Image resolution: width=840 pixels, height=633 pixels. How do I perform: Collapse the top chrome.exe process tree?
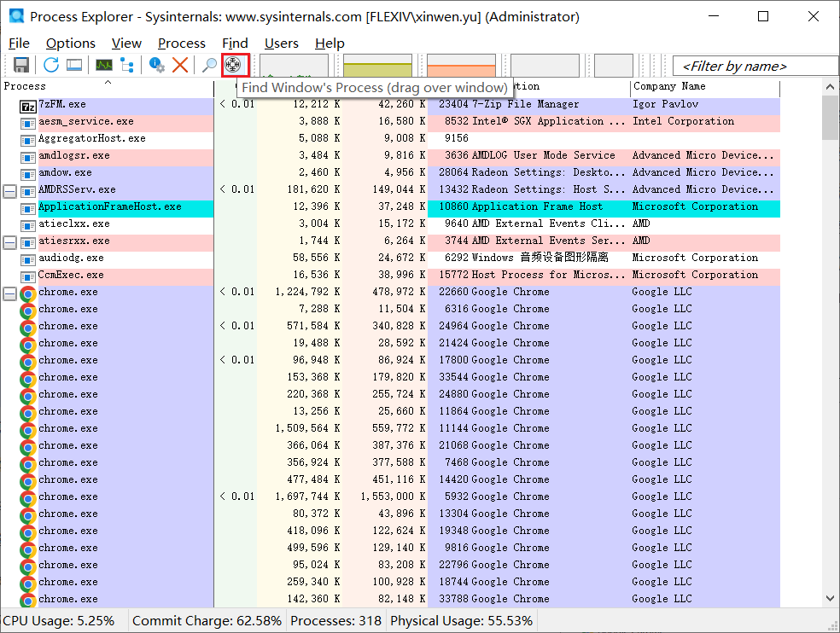point(10,293)
